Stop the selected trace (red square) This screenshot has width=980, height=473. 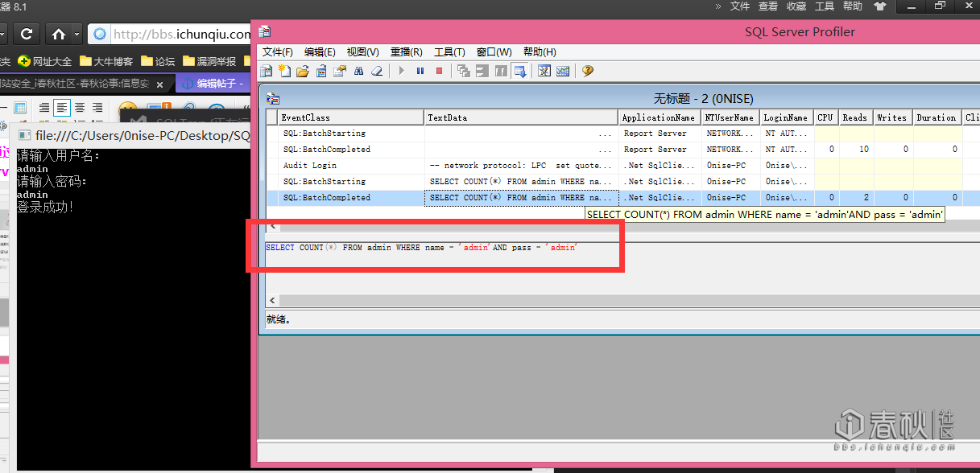[439, 71]
